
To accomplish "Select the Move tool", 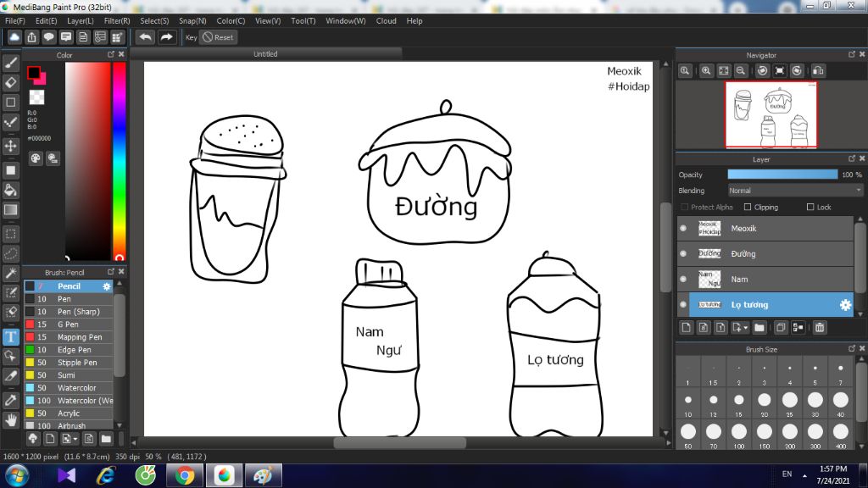I will point(10,146).
